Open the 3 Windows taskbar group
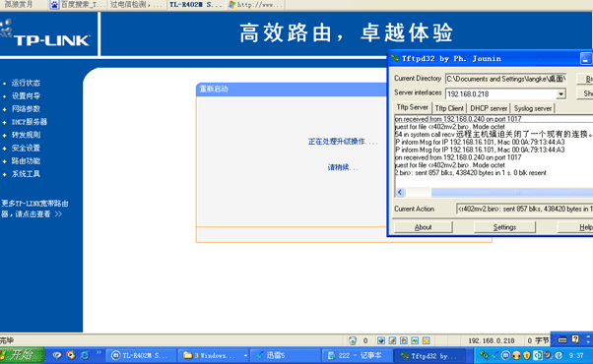The height and width of the screenshot is (364, 593). pyautogui.click(x=213, y=356)
